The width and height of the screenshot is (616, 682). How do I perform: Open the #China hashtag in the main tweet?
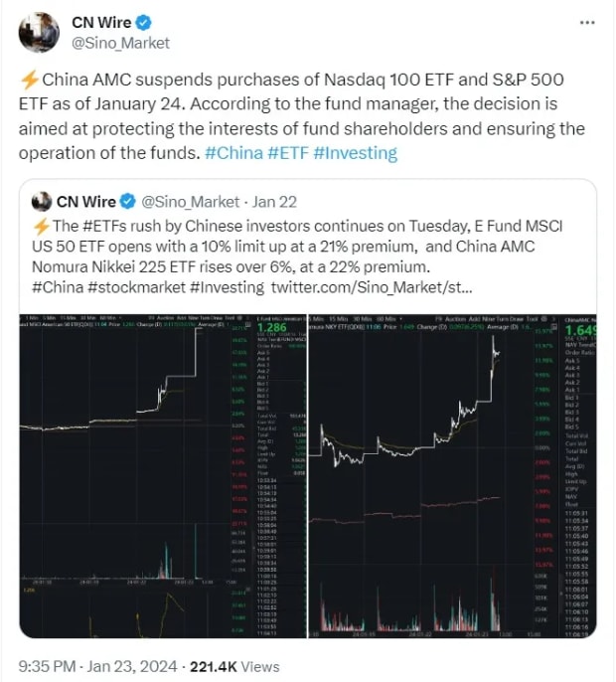coord(235,153)
